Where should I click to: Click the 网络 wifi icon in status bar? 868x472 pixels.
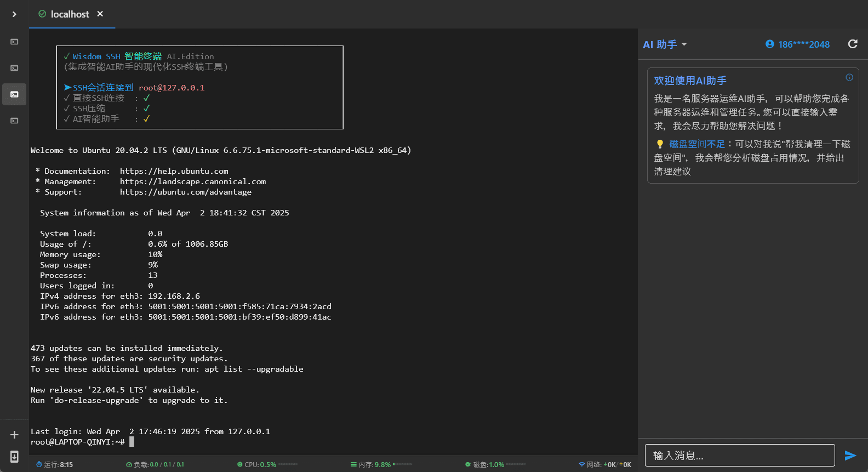582,464
